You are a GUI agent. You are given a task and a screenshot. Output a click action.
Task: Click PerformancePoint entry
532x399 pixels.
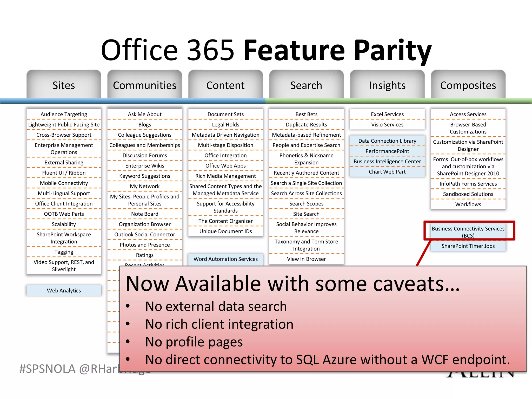coord(387,151)
